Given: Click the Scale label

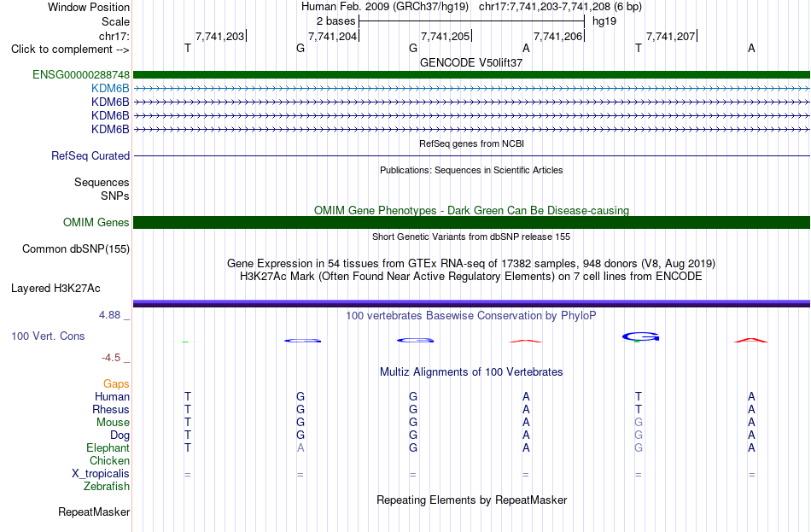Looking at the screenshot, I should 115,21.
